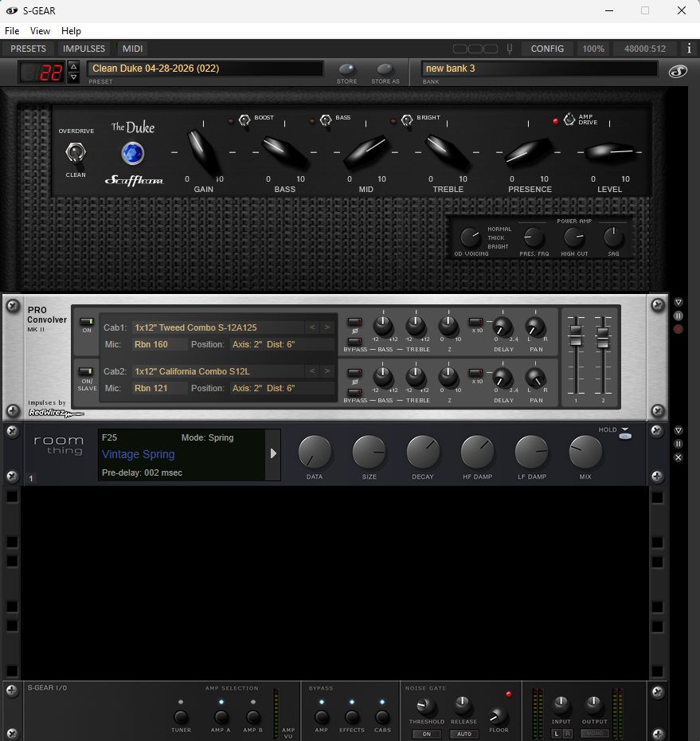Toggle Cab2 ON/SLAVE switch
This screenshot has width=700, height=741.
click(87, 371)
